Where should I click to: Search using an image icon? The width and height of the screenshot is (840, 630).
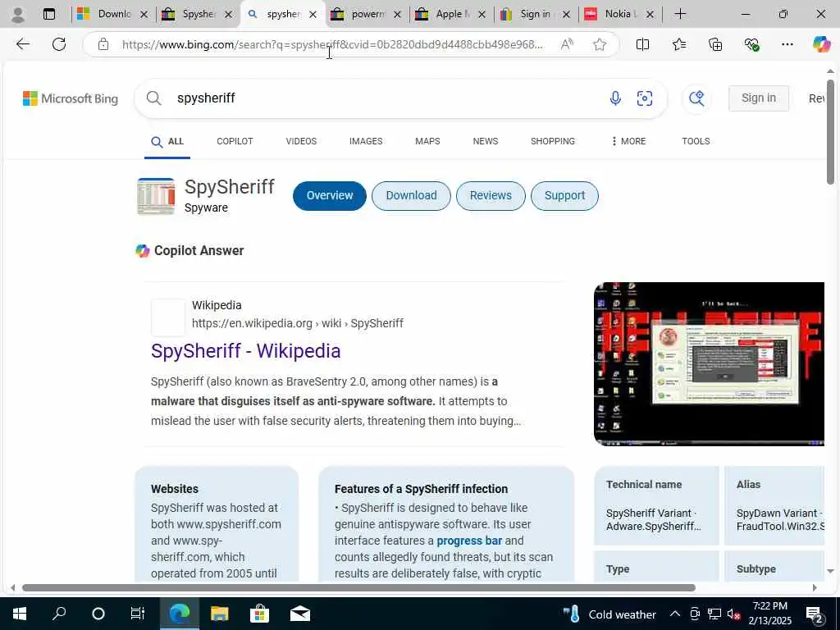(645, 98)
